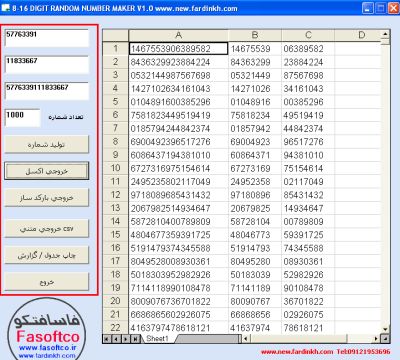Click the خروجی بارکد ساز barcode export button
Image resolution: width=400 pixels, height=360 pixels.
point(47,198)
